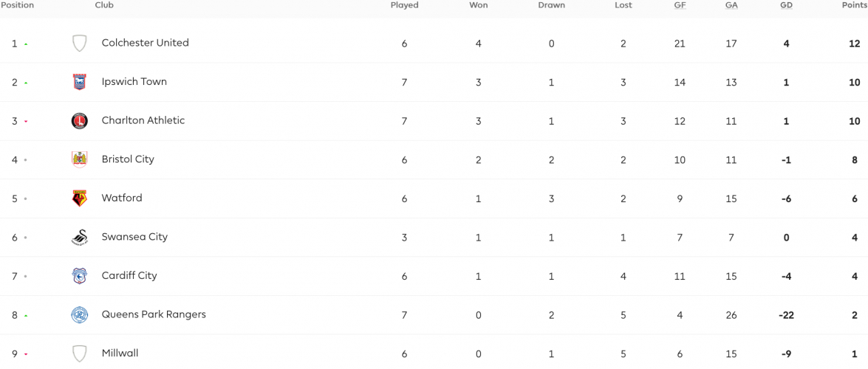Image resolution: width=868 pixels, height=369 pixels.
Task: Open the Swansea City team name
Action: coord(134,236)
